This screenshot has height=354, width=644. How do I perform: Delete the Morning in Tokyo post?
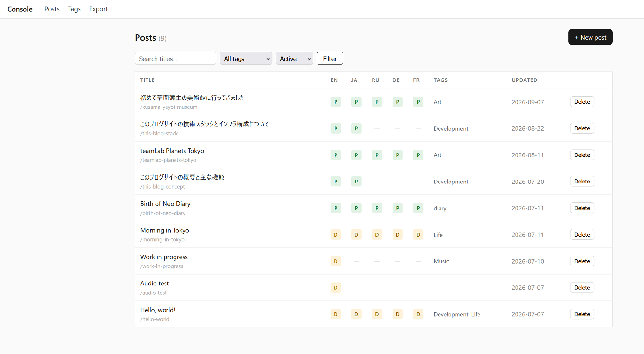point(582,235)
